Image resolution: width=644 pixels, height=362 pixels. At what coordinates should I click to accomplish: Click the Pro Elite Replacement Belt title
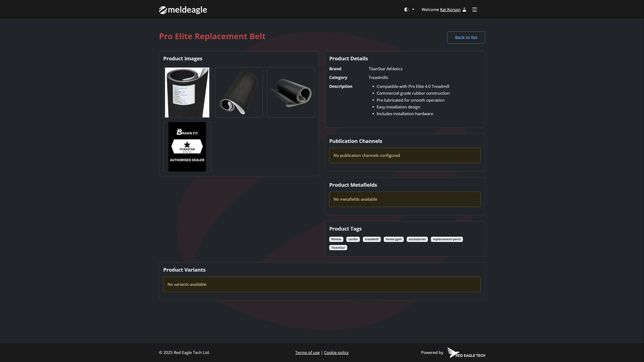tap(212, 36)
